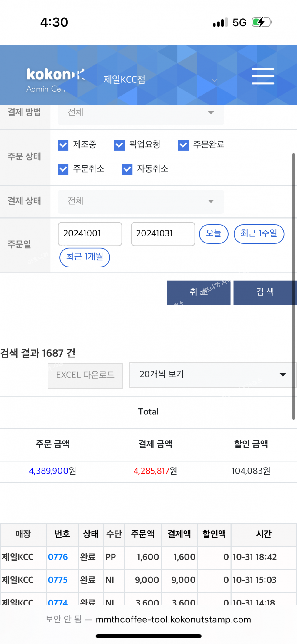The width and height of the screenshot is (297, 644).
Task: Expand the 제일KCC점 store selector
Action: point(161,80)
